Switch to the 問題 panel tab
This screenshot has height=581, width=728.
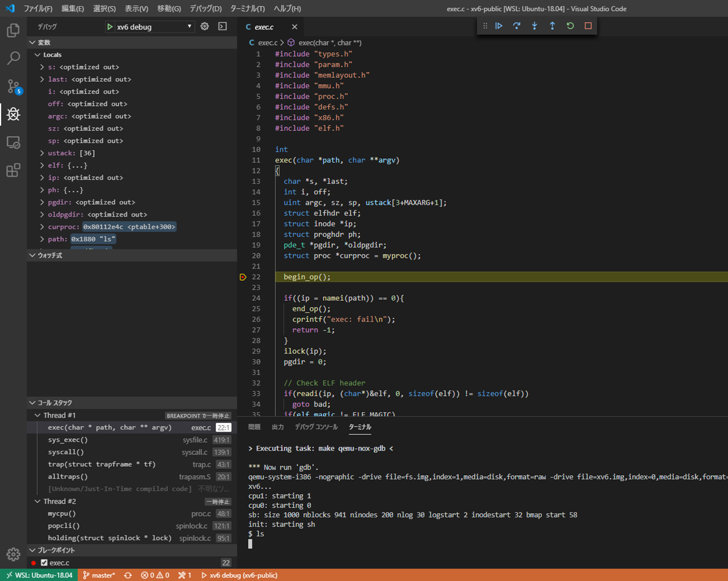pyautogui.click(x=254, y=427)
